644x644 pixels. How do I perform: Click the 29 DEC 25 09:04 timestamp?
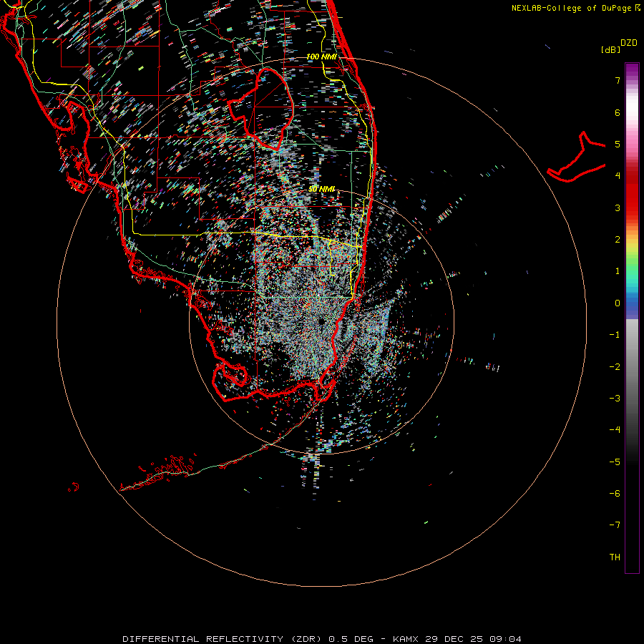click(473, 639)
